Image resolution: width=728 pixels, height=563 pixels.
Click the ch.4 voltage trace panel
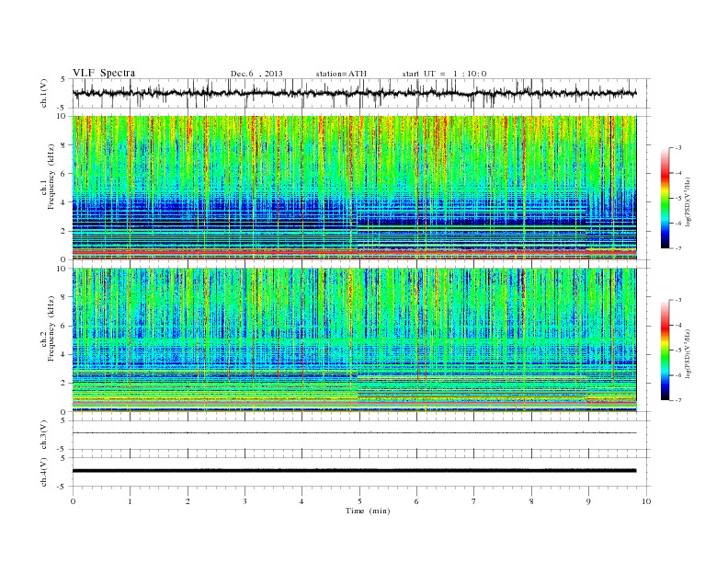coord(361,472)
